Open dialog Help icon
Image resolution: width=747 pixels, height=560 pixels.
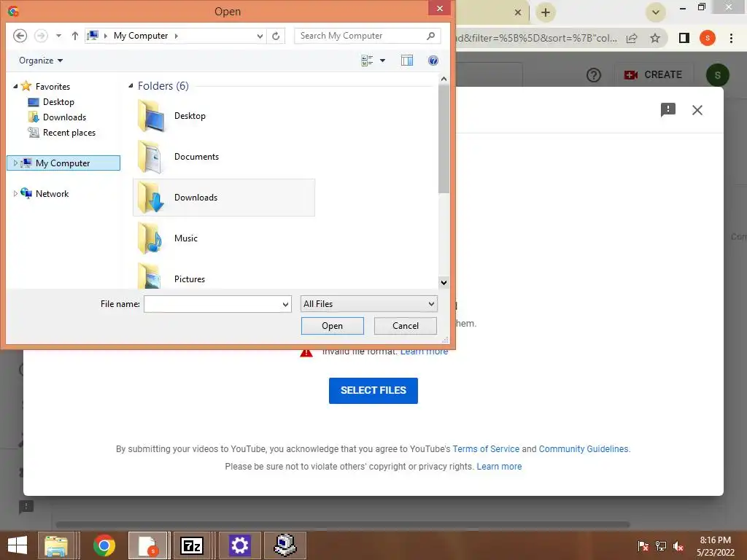(433, 61)
